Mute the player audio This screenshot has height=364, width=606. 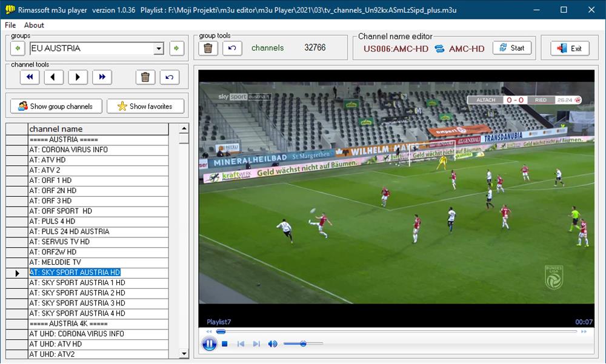pyautogui.click(x=273, y=344)
